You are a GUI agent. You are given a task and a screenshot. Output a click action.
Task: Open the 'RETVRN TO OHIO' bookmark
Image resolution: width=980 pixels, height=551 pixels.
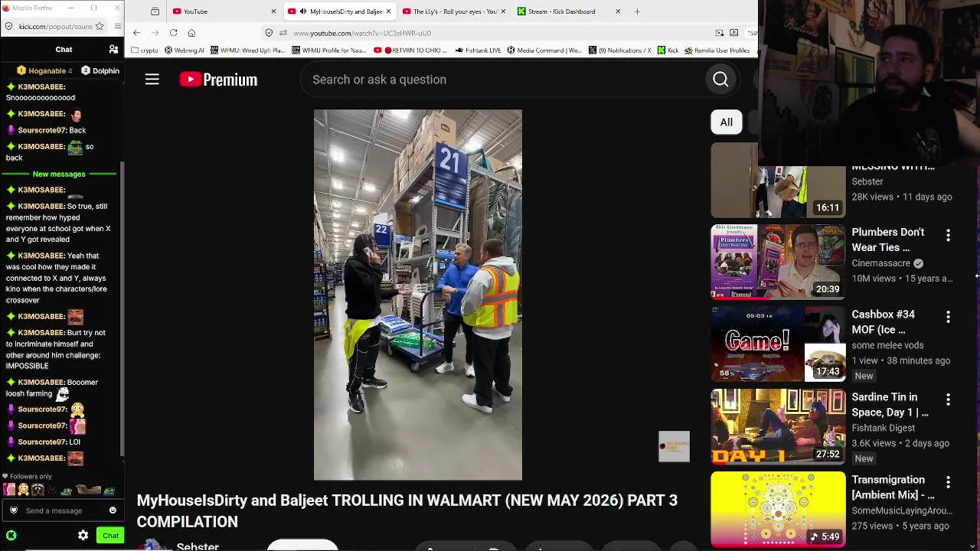(410, 51)
